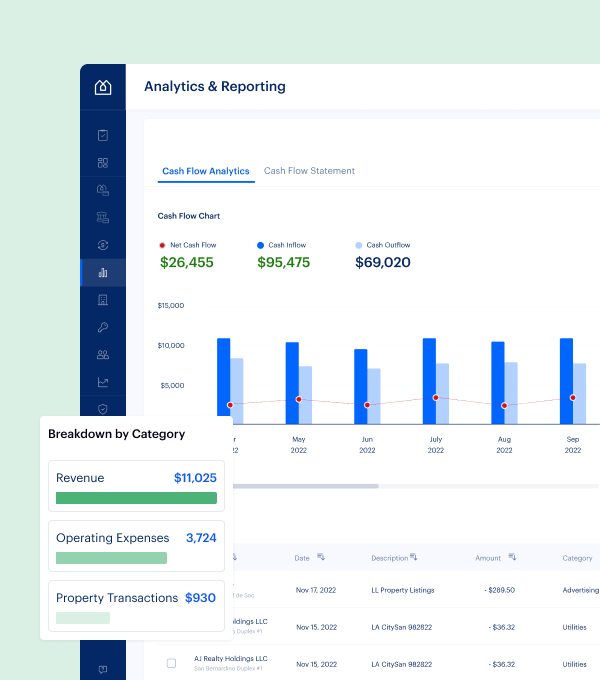Click the Revenue green progress bar

pos(136,498)
